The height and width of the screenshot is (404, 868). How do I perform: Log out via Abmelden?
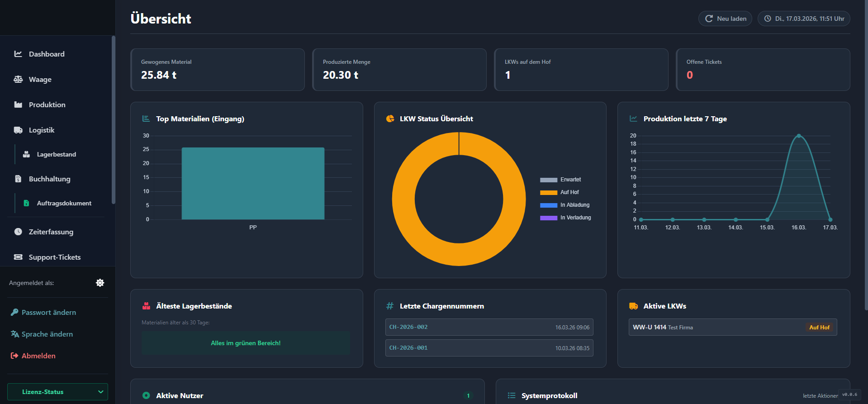tap(38, 356)
